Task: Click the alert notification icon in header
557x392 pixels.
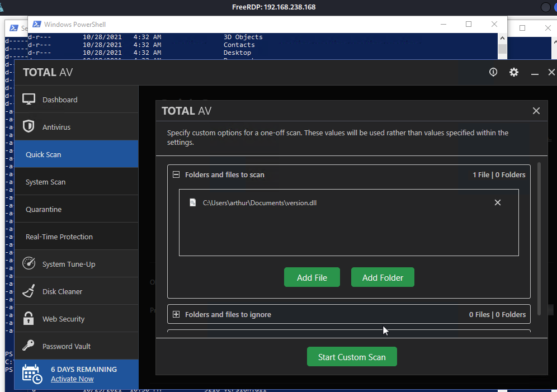Action: click(x=493, y=72)
